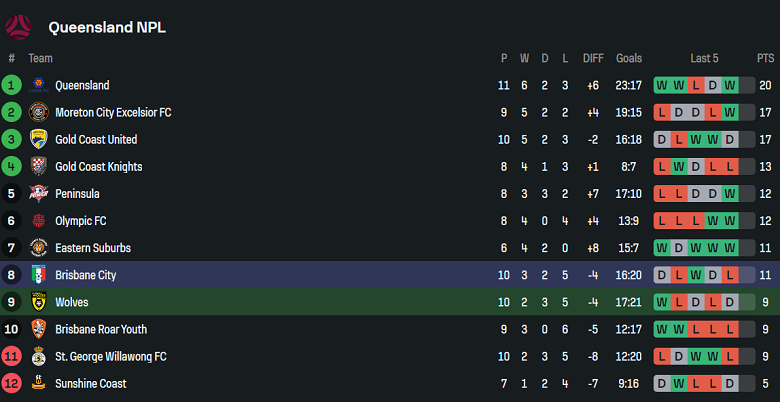Click the Queensland team crest icon
The height and width of the screenshot is (402, 780).
click(39, 86)
